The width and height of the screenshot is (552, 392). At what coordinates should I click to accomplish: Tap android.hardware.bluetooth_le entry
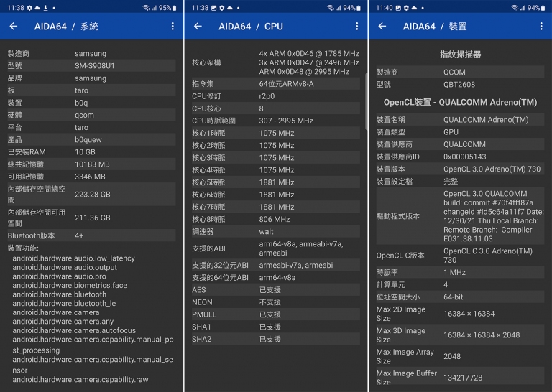pyautogui.click(x=64, y=303)
